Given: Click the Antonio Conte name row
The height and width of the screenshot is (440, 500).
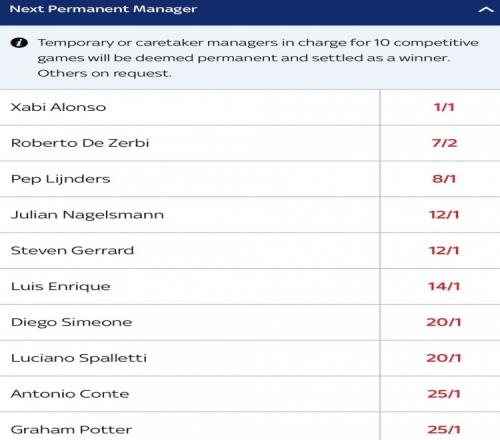Looking at the screenshot, I should (x=190, y=394).
